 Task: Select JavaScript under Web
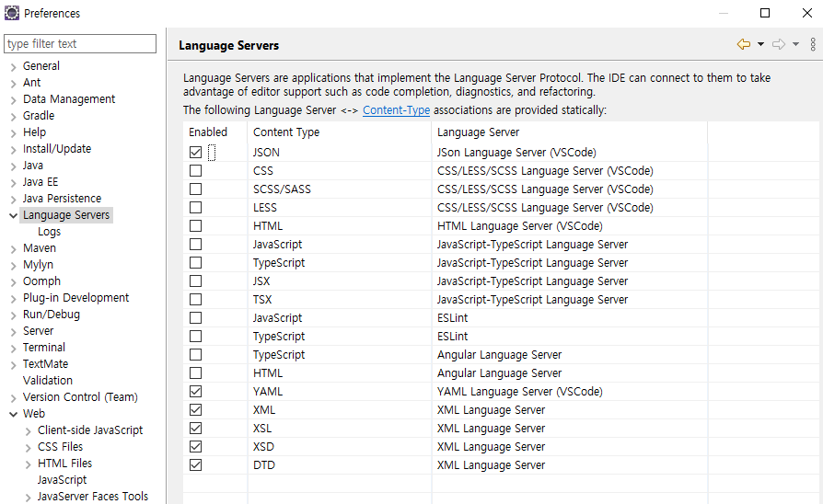pos(62,480)
